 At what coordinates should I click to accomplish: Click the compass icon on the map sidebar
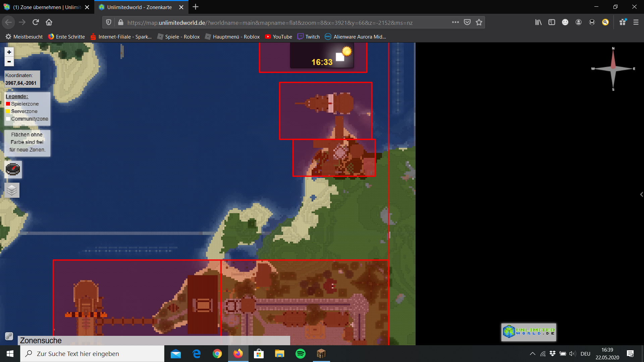point(13,169)
